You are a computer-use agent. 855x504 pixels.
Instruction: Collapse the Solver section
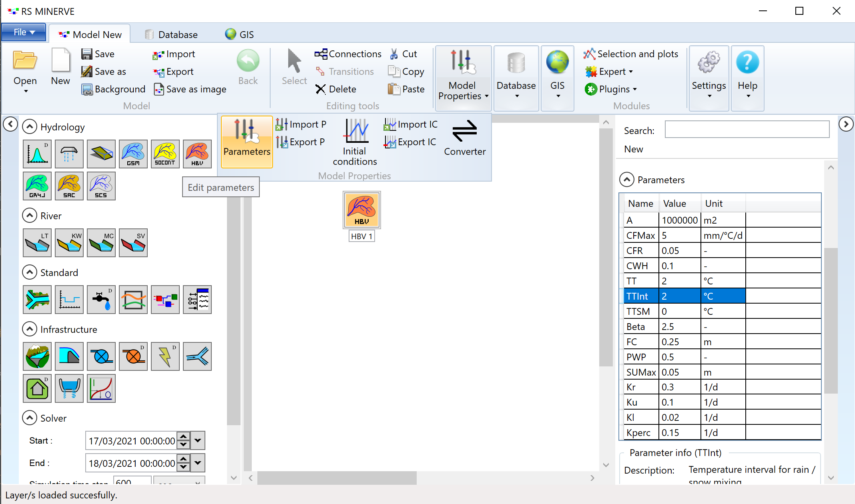[x=30, y=418]
